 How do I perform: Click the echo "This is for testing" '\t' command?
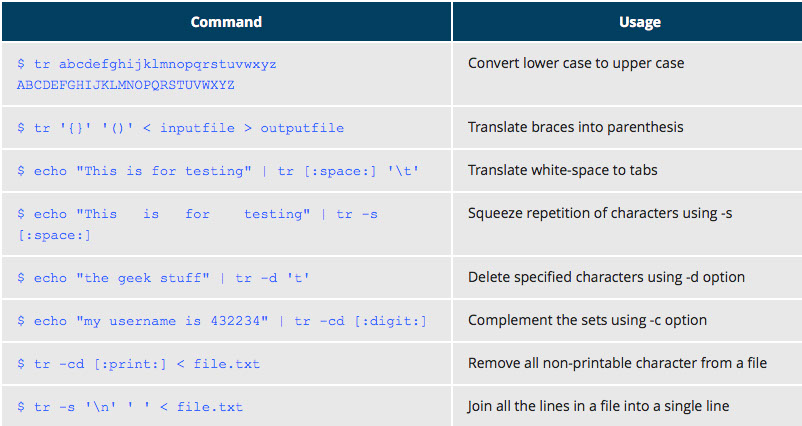(218, 171)
